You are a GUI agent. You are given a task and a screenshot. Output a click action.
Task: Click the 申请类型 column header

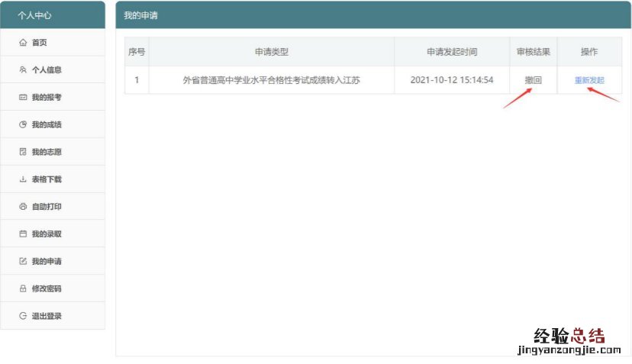271,52
